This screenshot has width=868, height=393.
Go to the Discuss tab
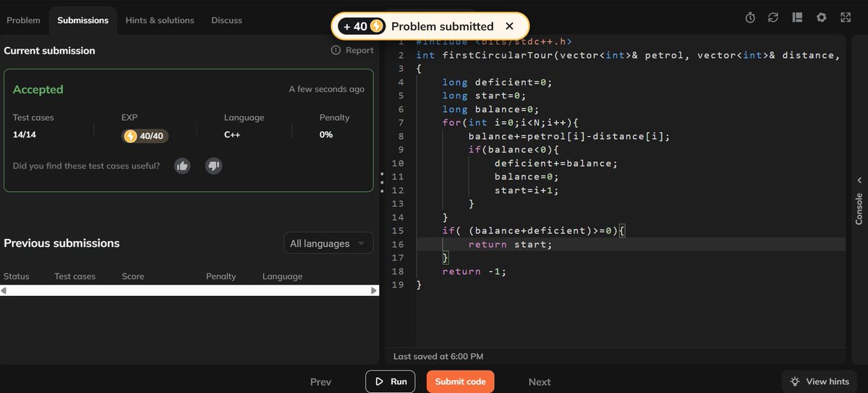point(226,20)
